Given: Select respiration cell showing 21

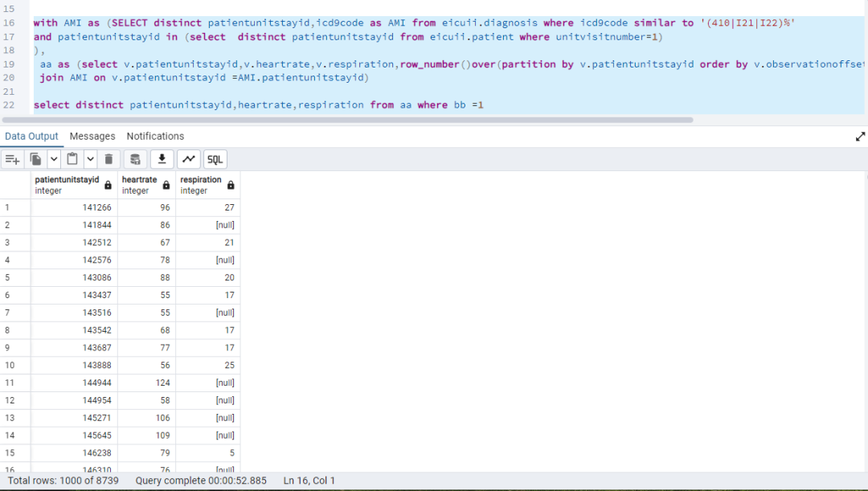Looking at the screenshot, I should click(207, 243).
